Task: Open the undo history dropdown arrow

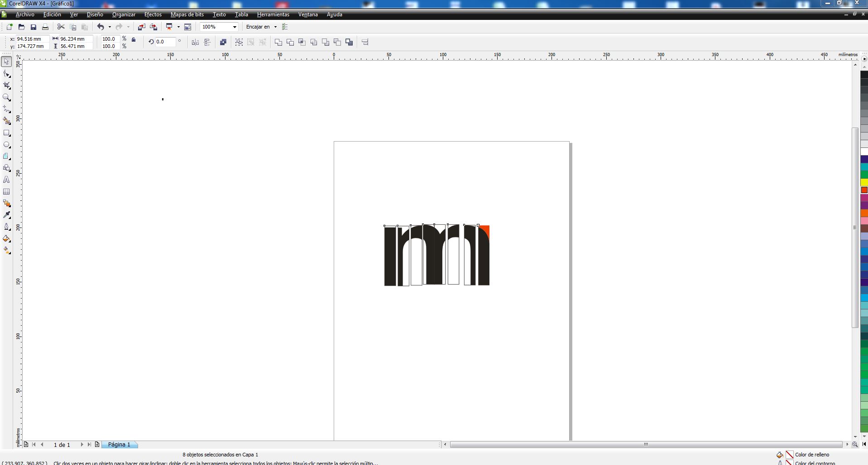Action: (110, 27)
